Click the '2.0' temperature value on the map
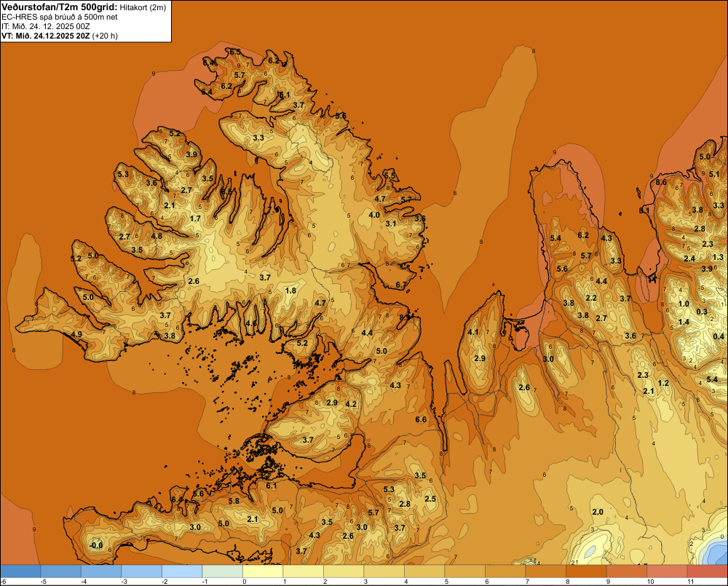Viewport: 728px width, 586px height. [598, 512]
